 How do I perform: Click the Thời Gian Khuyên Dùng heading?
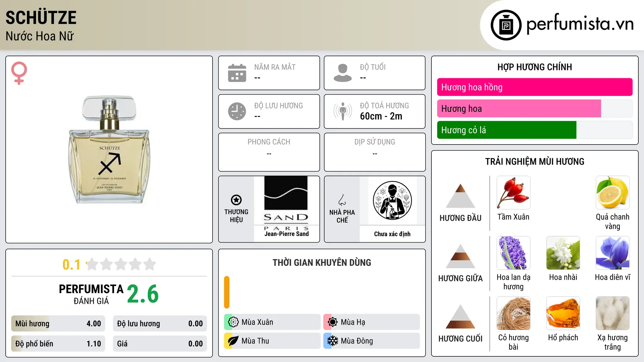click(x=322, y=262)
